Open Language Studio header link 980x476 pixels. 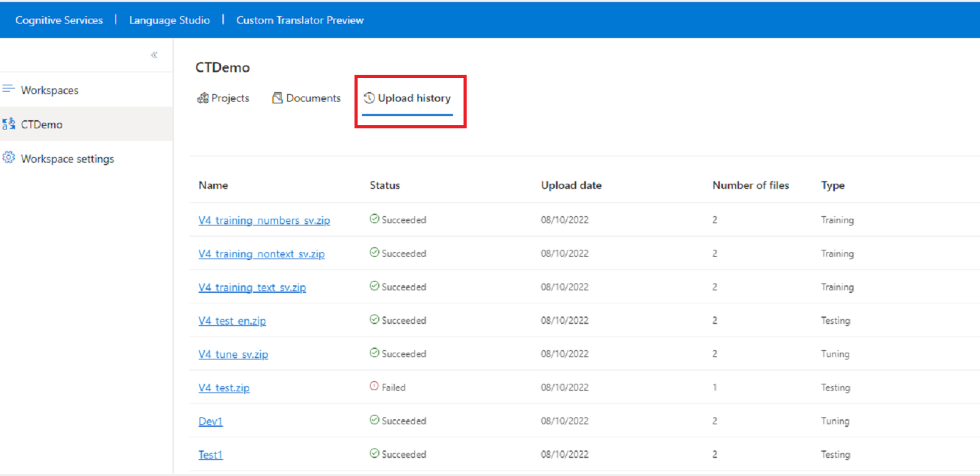click(x=169, y=20)
